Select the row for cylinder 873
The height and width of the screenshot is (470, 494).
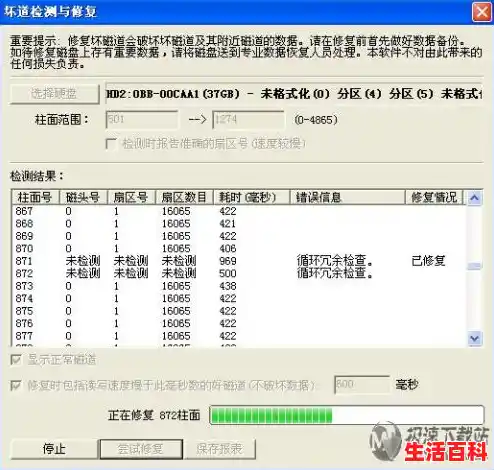coord(239,286)
